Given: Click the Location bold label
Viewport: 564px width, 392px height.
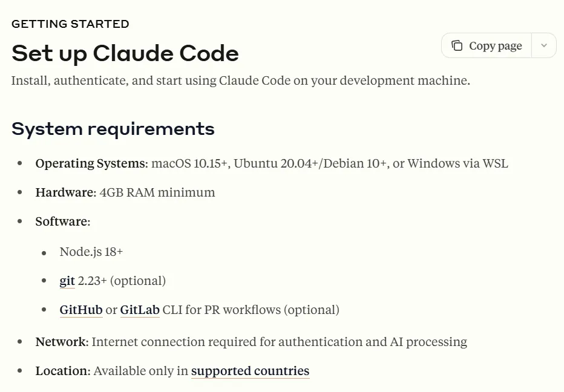Looking at the screenshot, I should (x=63, y=371).
